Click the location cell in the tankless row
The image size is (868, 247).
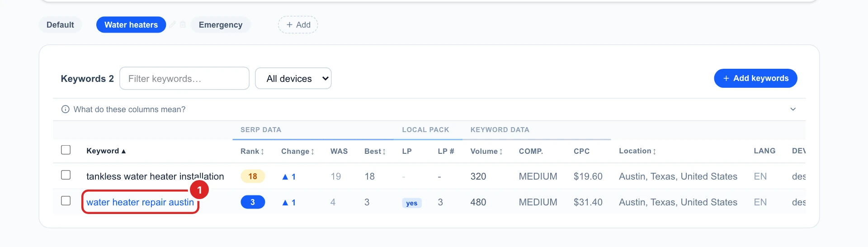[678, 176]
